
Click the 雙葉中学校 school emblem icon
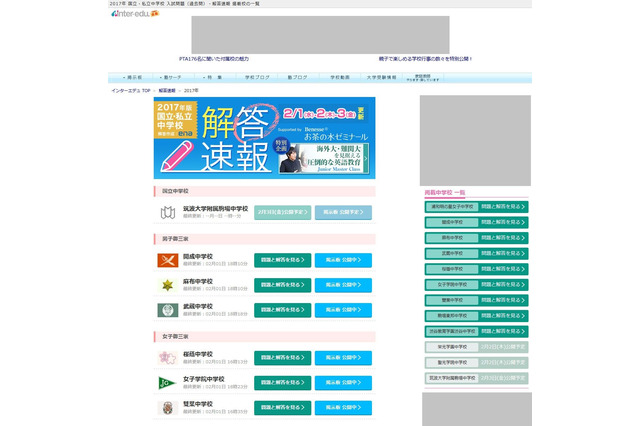(x=167, y=408)
